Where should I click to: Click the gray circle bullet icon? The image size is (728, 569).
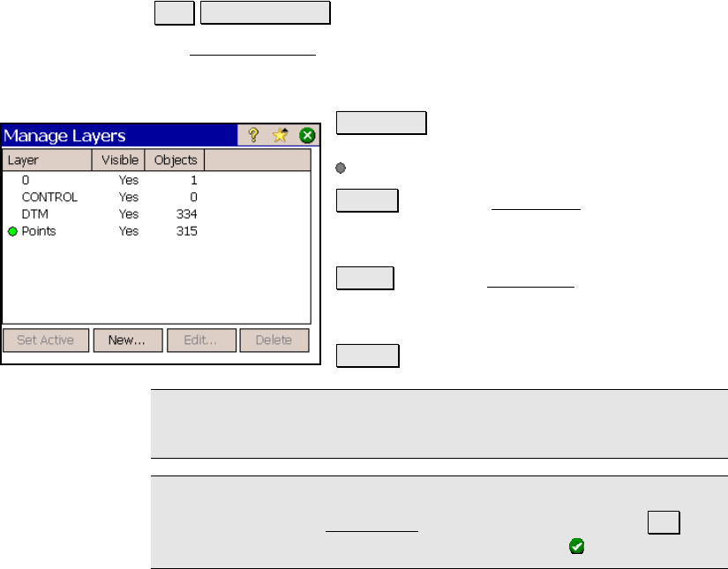[x=341, y=168]
